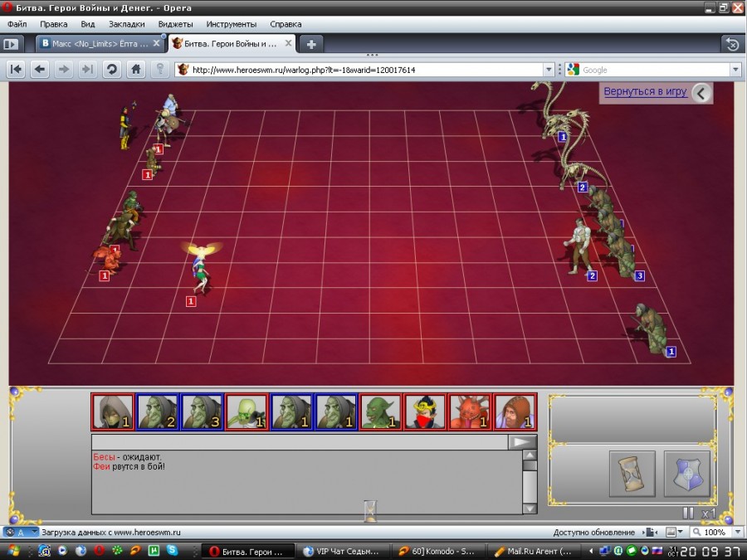
Task: Open the 100% zoom dropdown
Action: (739, 532)
